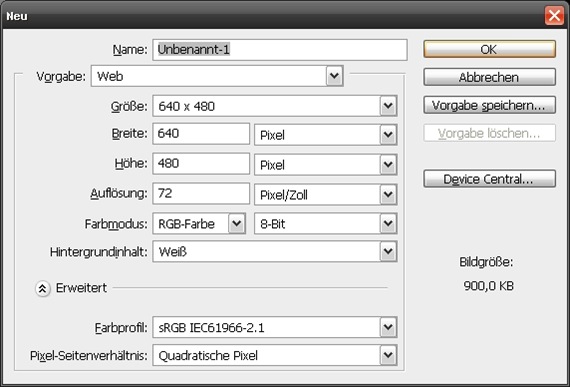Open the 8-Bit depth dropdown
This screenshot has width=570, height=387.
pos(325,223)
